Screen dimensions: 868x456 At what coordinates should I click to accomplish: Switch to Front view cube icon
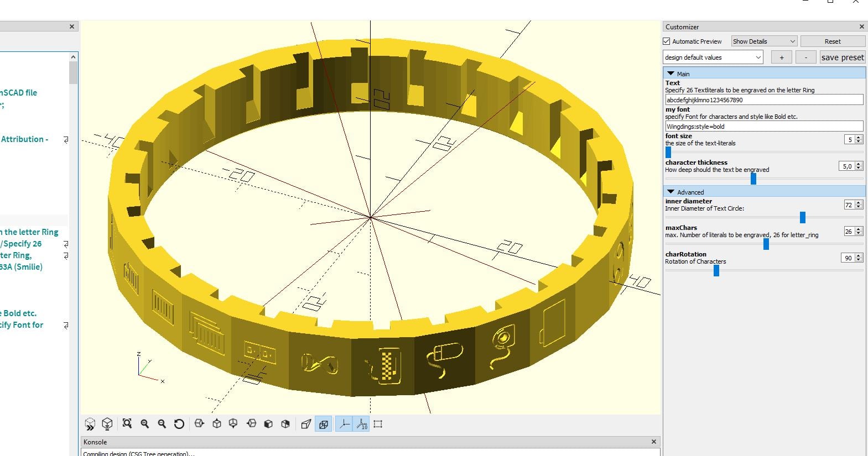[x=268, y=424]
